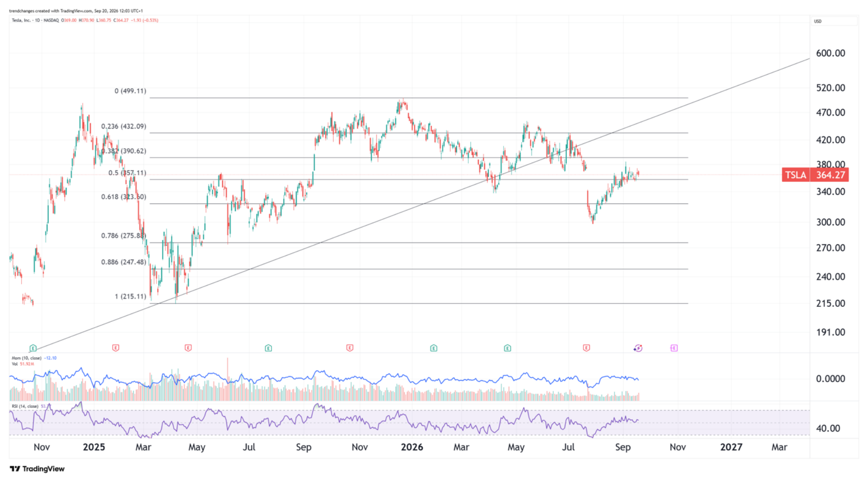Click the 420.00 price axis label
Image resolution: width=868 pixels, height=485 pixels.
coord(830,140)
